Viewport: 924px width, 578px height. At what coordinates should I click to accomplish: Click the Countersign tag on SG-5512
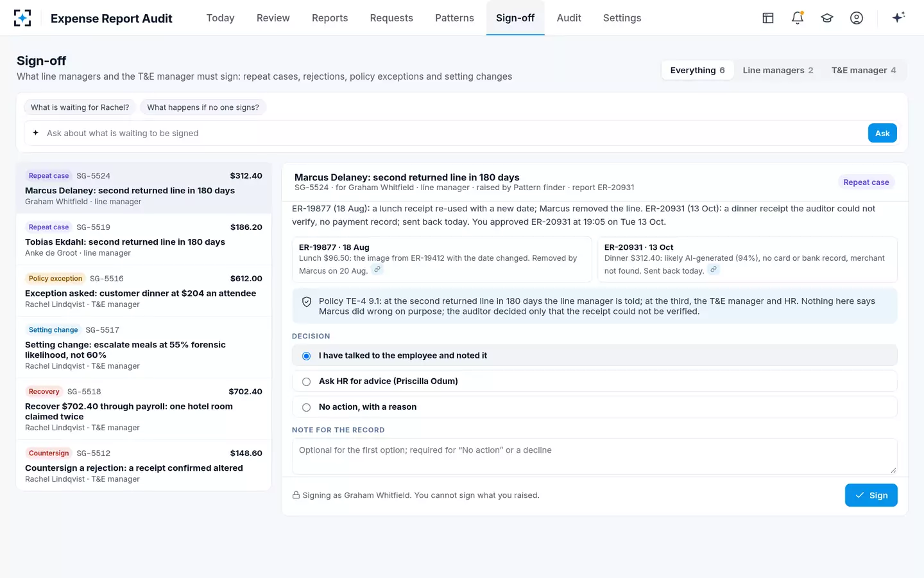[49, 453]
